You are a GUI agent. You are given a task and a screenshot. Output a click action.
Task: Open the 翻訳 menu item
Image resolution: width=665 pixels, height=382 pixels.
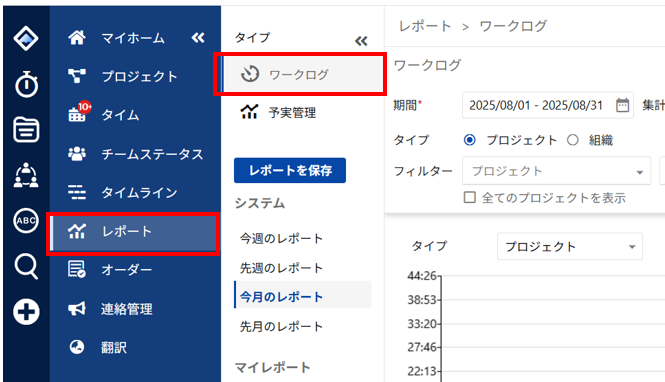[x=114, y=348]
